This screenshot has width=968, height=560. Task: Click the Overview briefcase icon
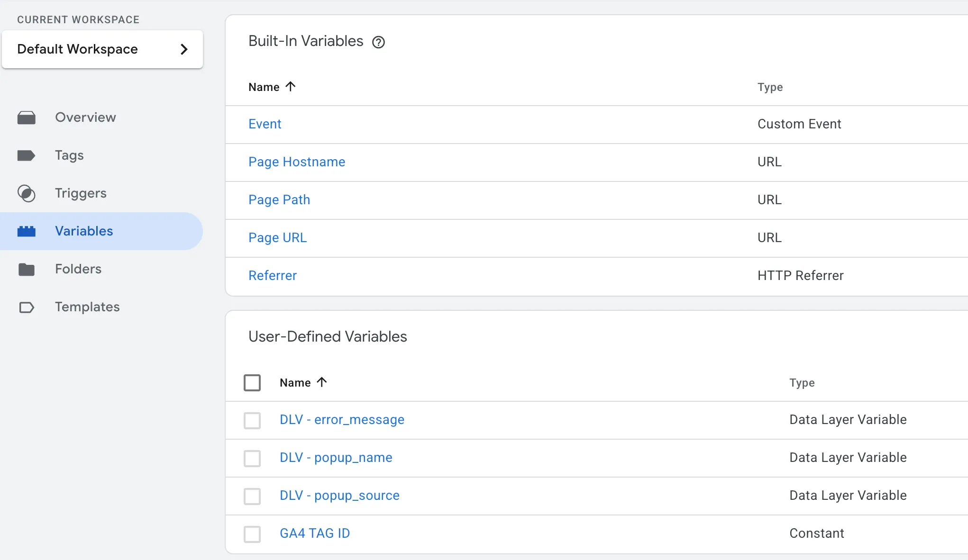[x=27, y=117]
